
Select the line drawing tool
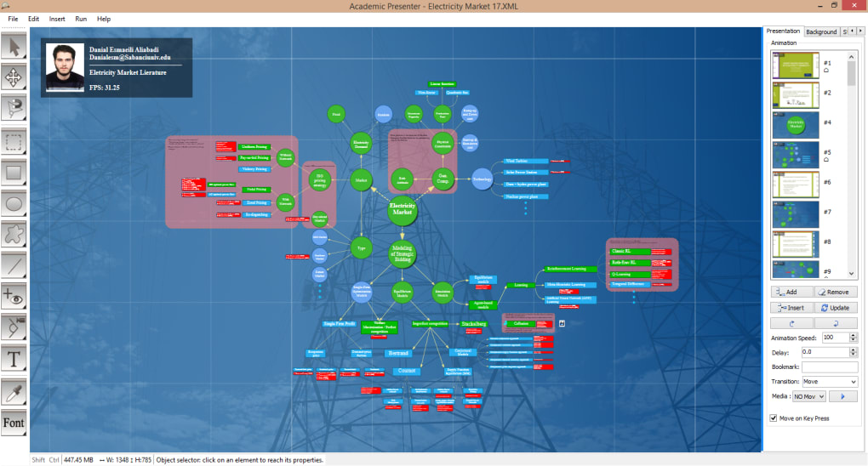tap(14, 265)
